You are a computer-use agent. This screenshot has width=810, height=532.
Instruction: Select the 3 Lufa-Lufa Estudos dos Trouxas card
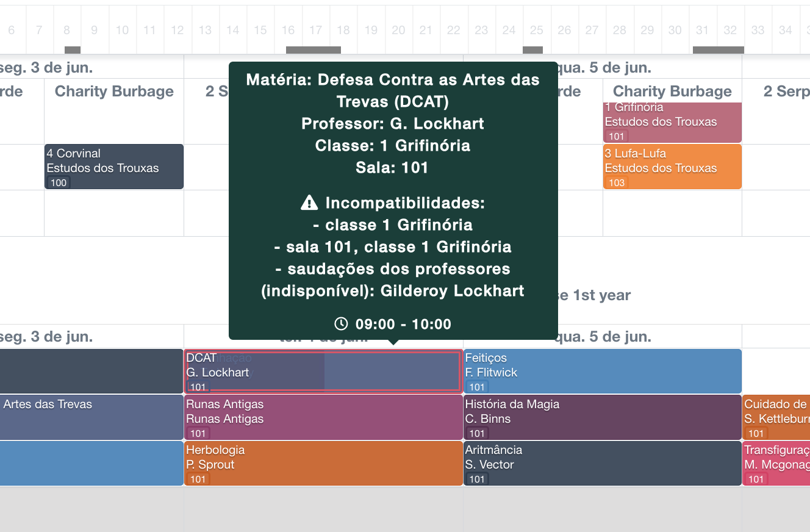pos(672,167)
